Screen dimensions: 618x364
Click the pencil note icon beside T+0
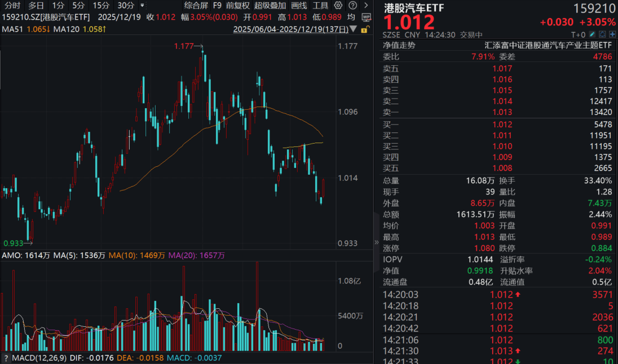pyautogui.click(x=593, y=34)
